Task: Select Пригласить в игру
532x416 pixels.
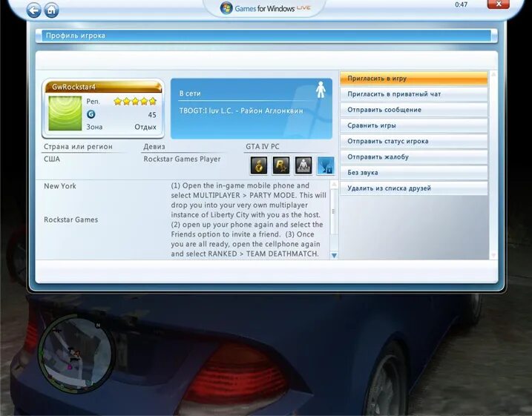Action: tap(414, 79)
